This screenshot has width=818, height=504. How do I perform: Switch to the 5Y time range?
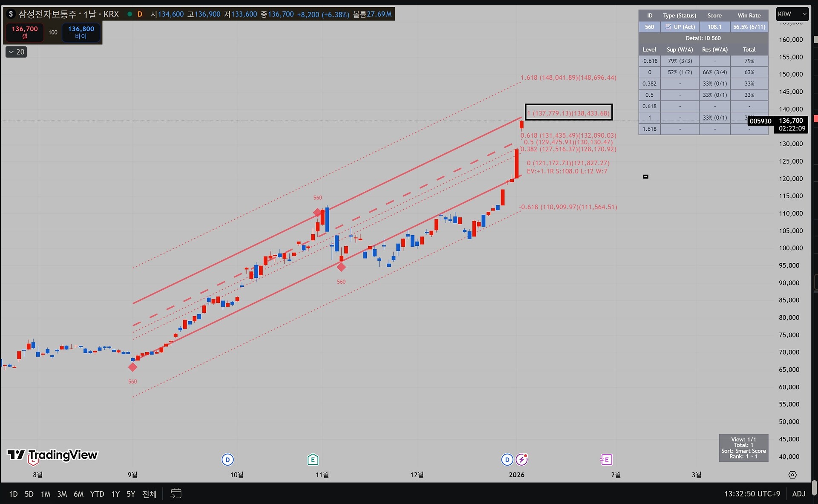point(130,494)
